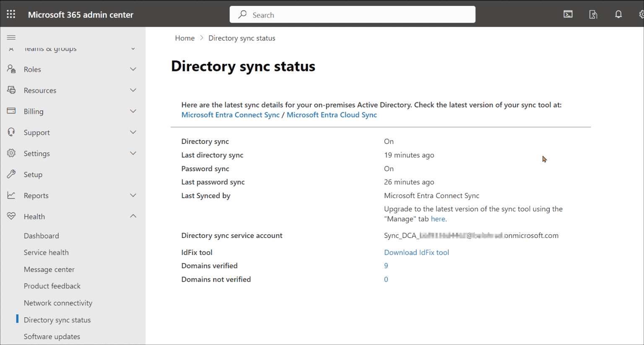Screen dimensions: 644x345
Task: Expand the Resources section chevron
Action: coord(133,90)
